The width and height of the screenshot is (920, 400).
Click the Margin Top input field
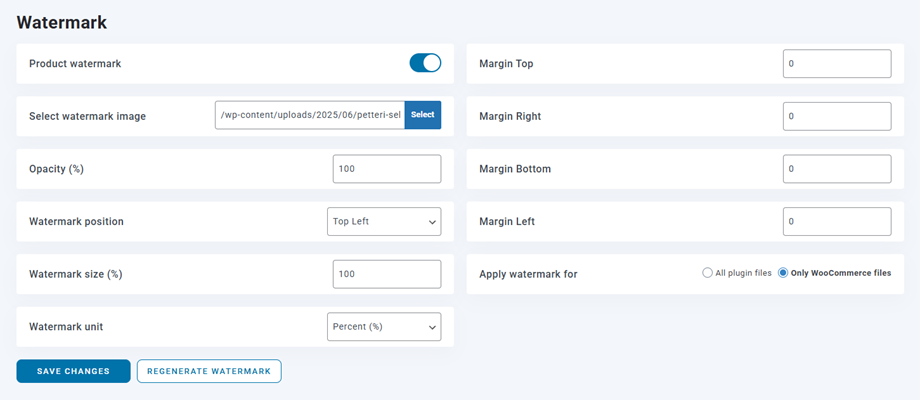(x=836, y=64)
